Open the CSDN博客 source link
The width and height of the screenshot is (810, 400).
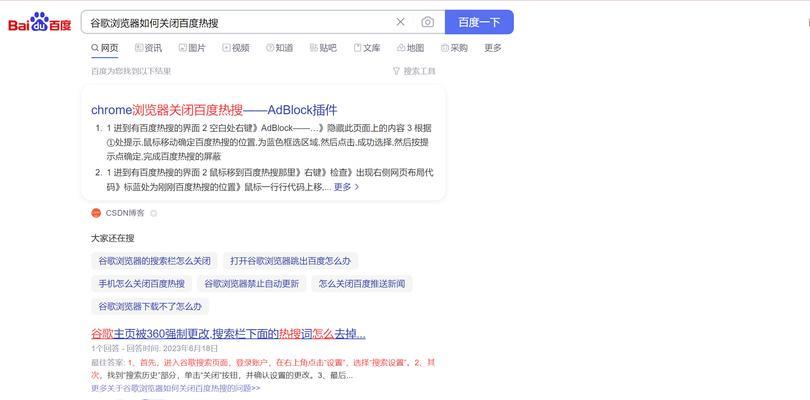(125, 213)
